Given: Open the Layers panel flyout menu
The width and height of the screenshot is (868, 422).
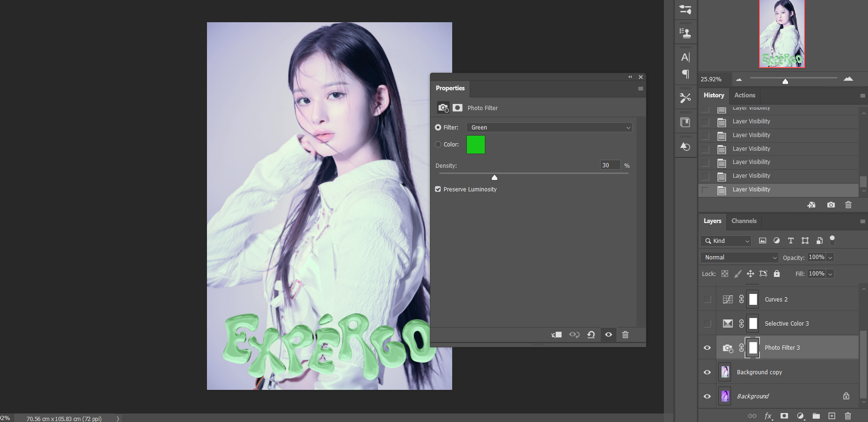Looking at the screenshot, I should [862, 221].
